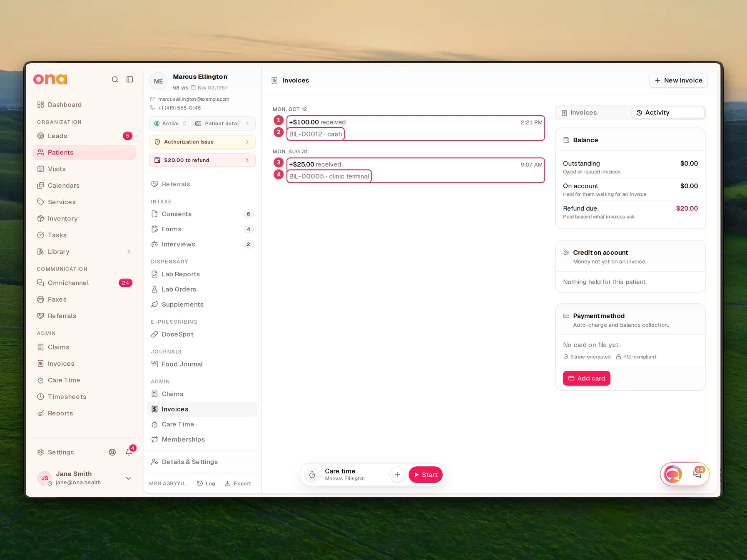Add care time with the plus button
This screenshot has height=560, width=747.
(x=398, y=475)
